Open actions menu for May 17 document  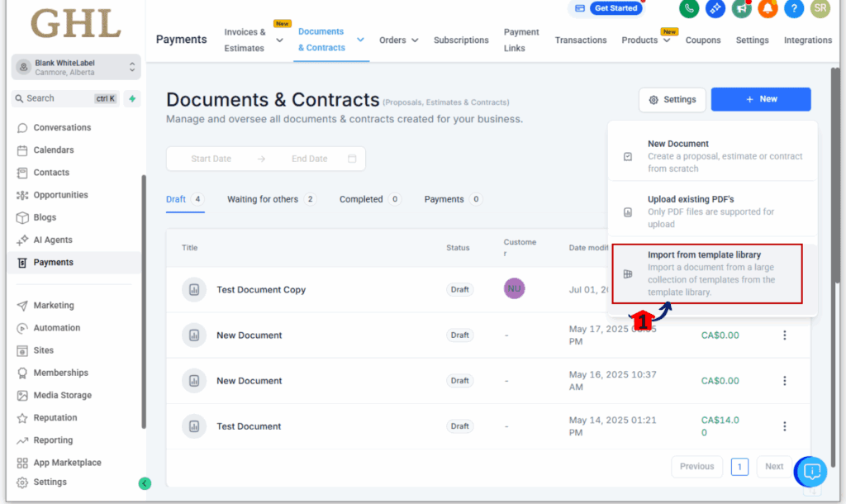785,335
